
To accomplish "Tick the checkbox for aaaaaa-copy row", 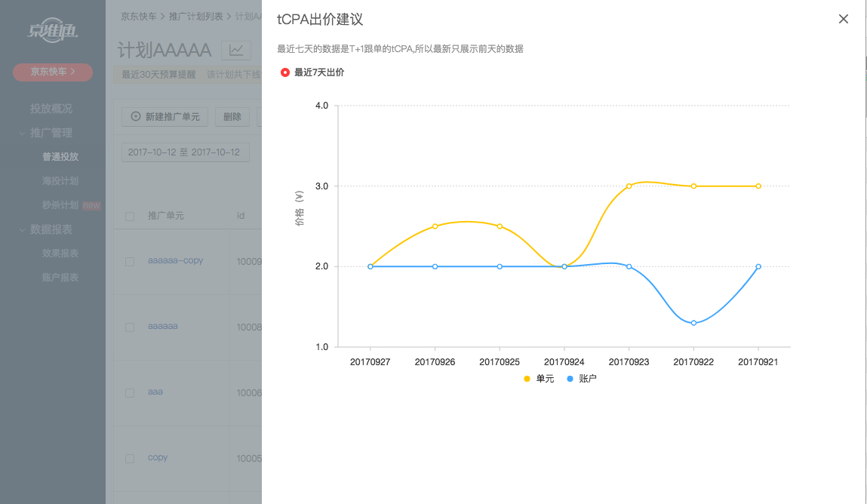I will (130, 261).
